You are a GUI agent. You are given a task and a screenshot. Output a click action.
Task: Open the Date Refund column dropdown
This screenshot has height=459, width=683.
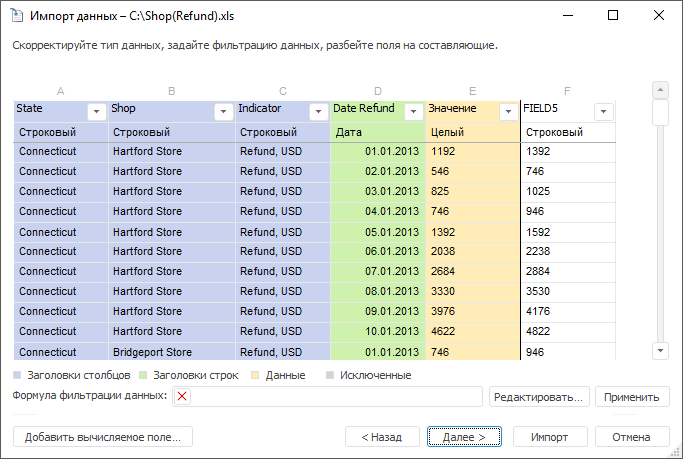click(414, 112)
